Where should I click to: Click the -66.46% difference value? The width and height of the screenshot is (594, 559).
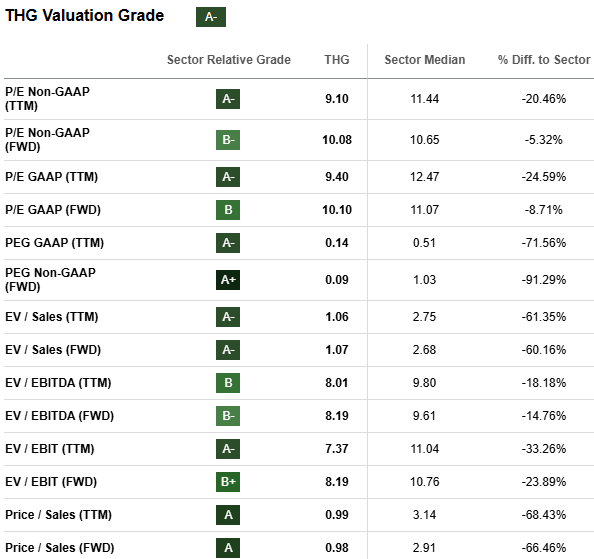tap(544, 548)
